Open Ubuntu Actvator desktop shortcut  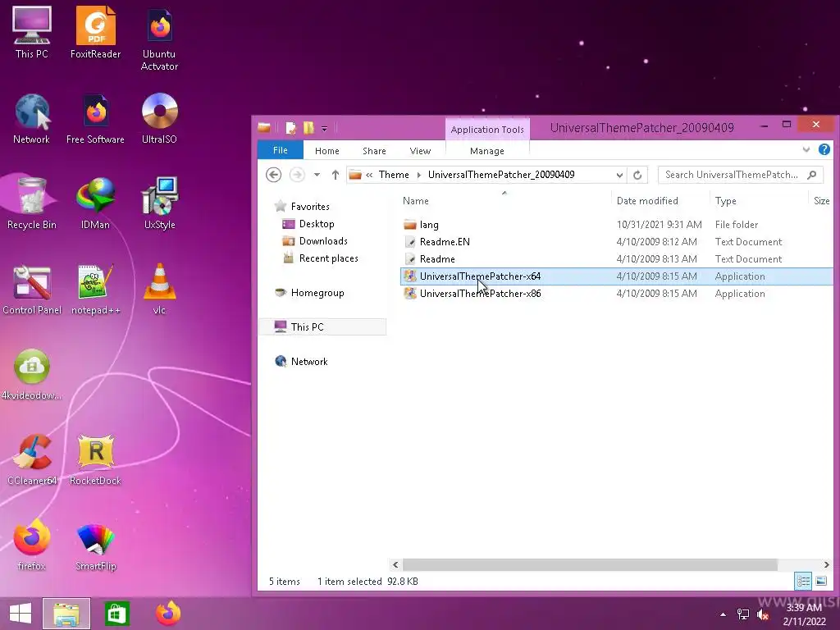point(159,39)
